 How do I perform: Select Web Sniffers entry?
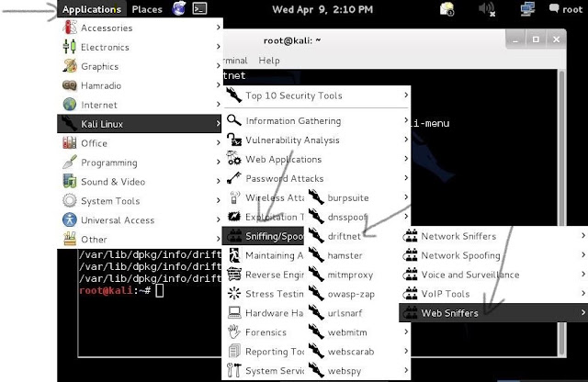coord(493,312)
